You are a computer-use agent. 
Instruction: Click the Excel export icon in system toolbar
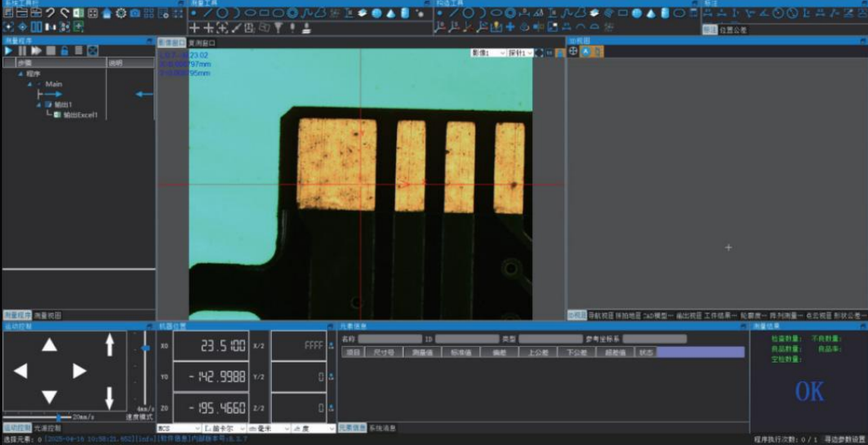click(78, 13)
